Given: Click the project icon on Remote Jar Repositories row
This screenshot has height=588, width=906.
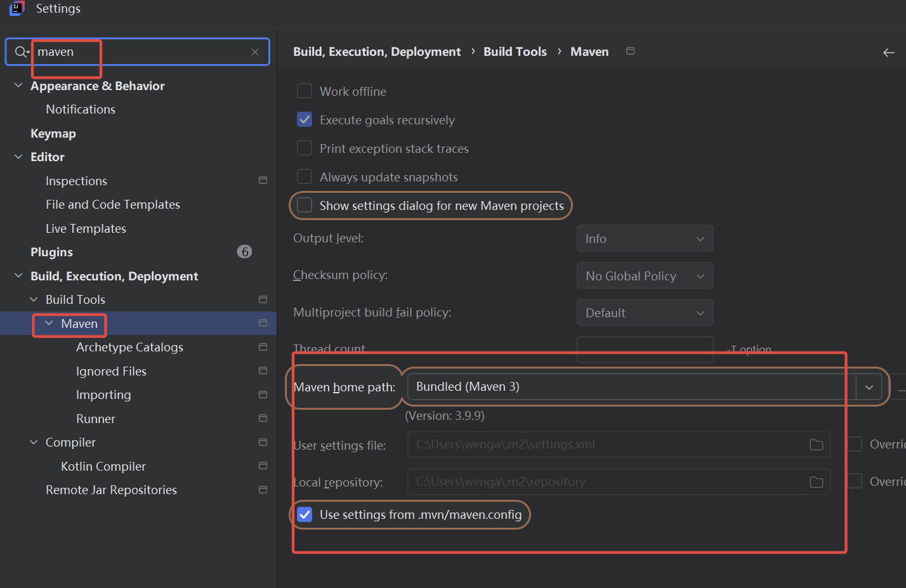Looking at the screenshot, I should [263, 490].
